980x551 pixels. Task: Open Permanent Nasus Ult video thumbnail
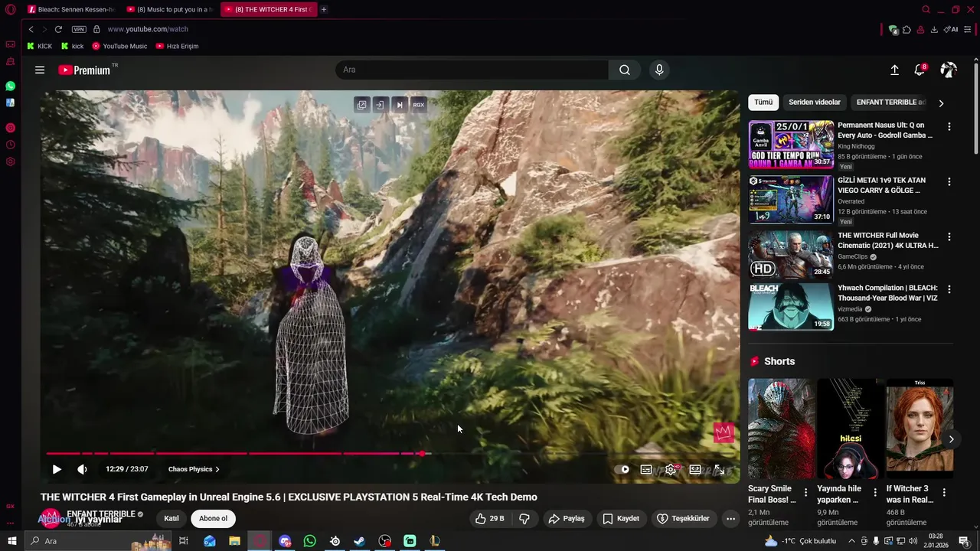click(791, 145)
